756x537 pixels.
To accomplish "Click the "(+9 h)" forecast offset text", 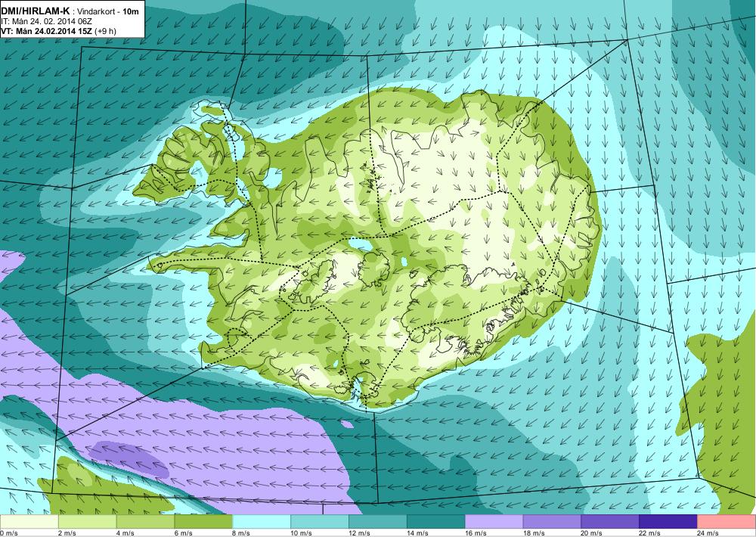I will 105,31.
